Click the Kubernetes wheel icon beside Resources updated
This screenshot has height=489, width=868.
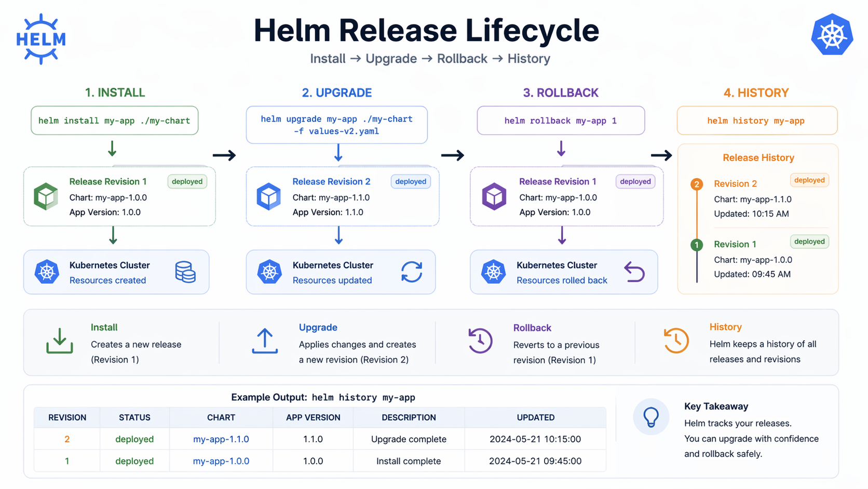(269, 272)
